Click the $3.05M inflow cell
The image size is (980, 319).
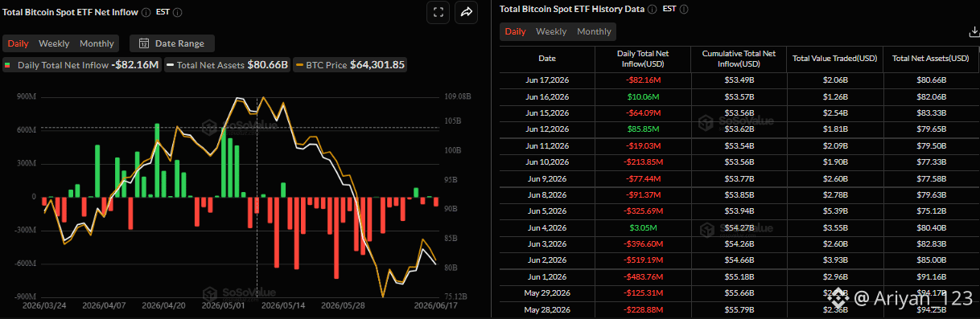642,227
